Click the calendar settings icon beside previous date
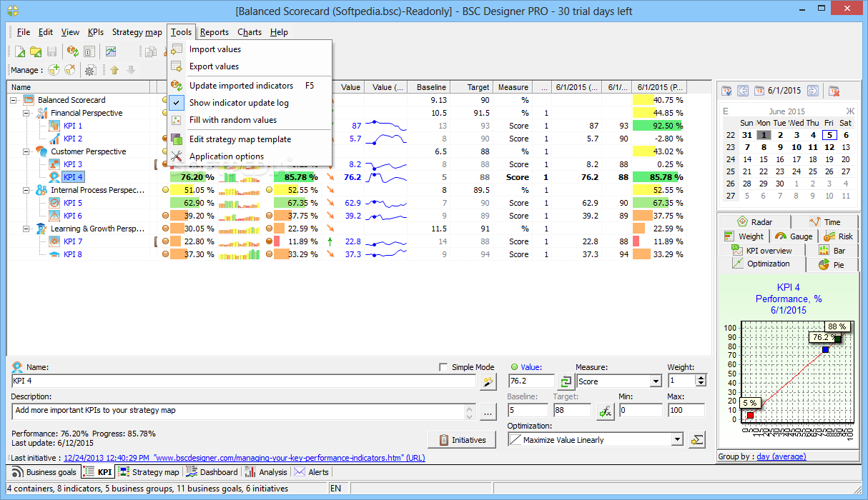 [x=726, y=91]
